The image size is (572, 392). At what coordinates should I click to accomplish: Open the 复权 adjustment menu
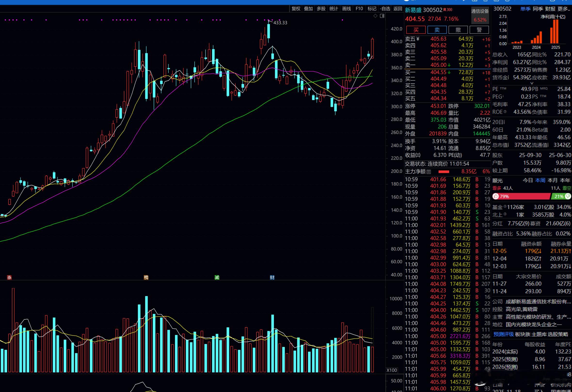[x=296, y=9]
